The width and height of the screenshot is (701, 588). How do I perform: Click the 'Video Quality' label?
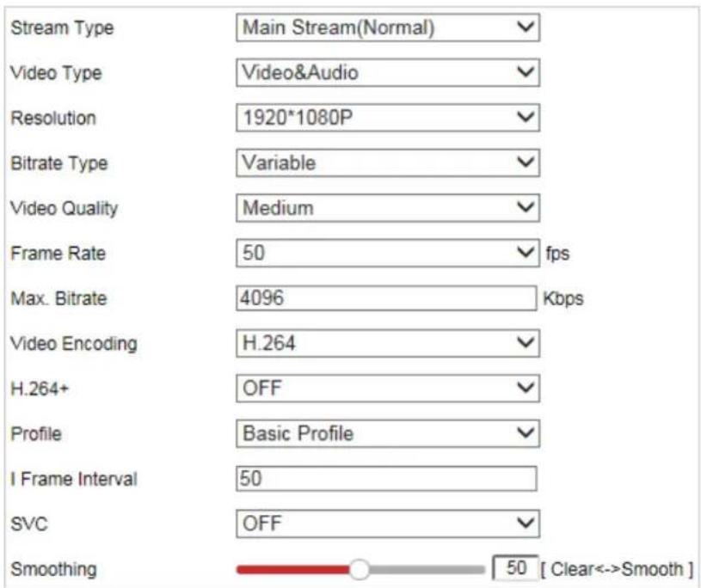64,209
